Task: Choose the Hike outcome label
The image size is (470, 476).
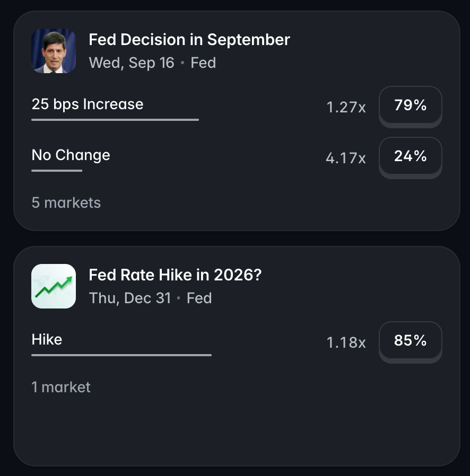Action: (47, 339)
